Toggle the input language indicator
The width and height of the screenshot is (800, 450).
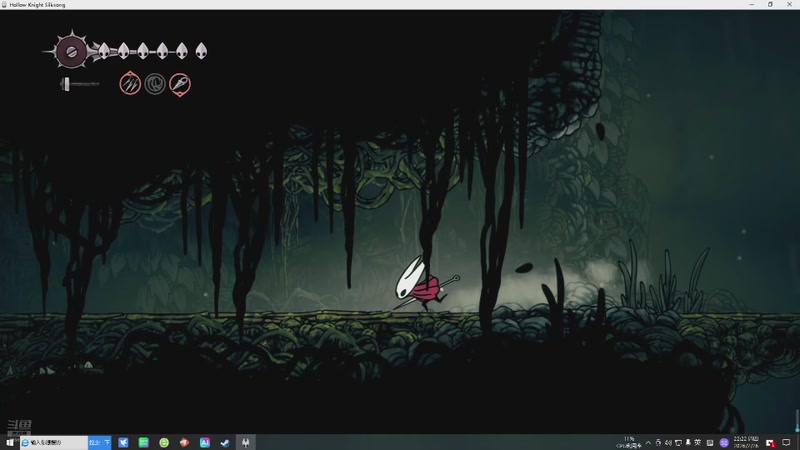[x=697, y=443]
